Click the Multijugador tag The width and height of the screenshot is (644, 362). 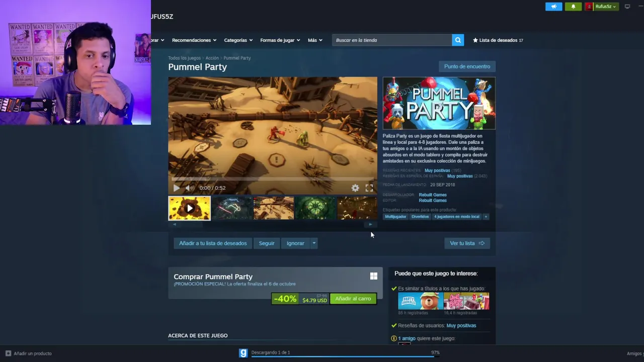(x=395, y=217)
